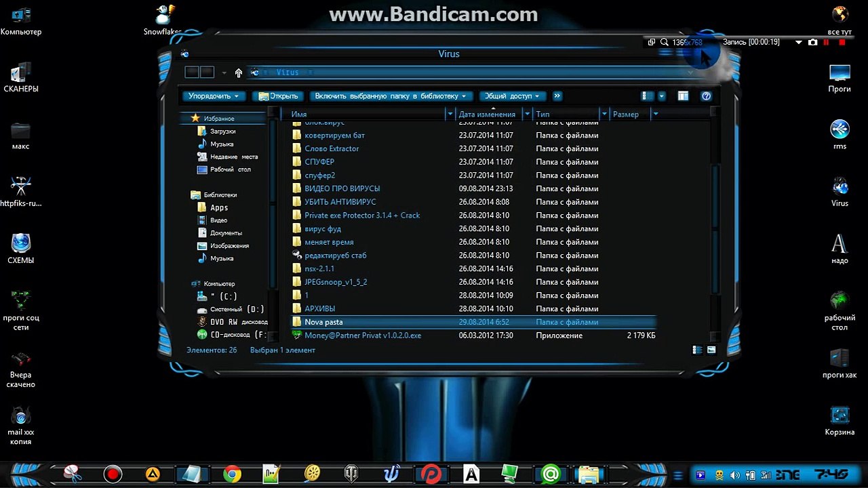Screen dimensions: 868x488
Task: Open the Корзина recycle bin
Action: [x=840, y=420]
